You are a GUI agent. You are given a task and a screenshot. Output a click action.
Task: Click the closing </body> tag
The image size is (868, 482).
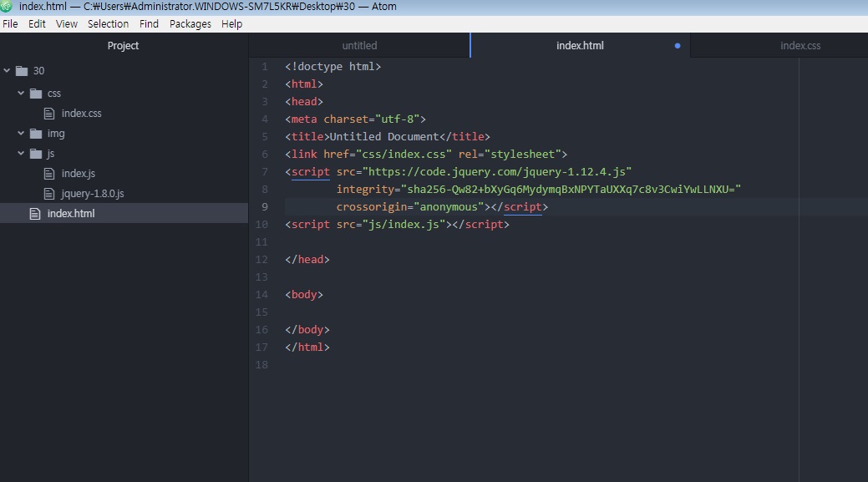307,330
